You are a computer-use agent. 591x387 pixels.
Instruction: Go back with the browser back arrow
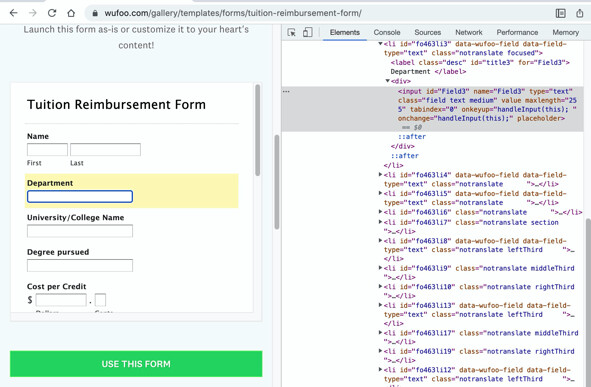pos(14,13)
